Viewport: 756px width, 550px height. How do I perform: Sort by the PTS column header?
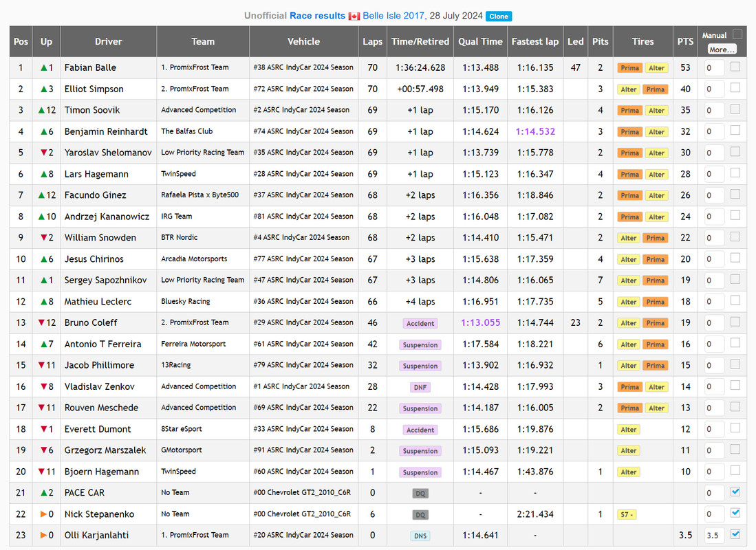tap(685, 41)
